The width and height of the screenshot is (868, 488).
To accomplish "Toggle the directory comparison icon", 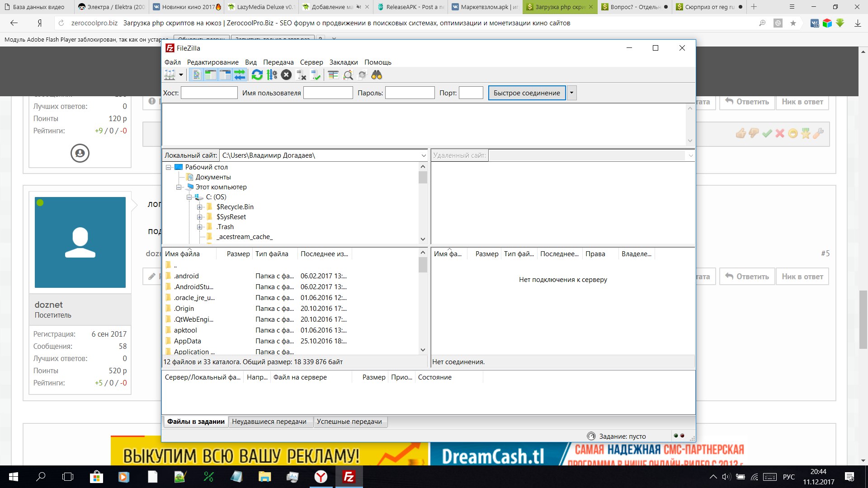I will [348, 75].
